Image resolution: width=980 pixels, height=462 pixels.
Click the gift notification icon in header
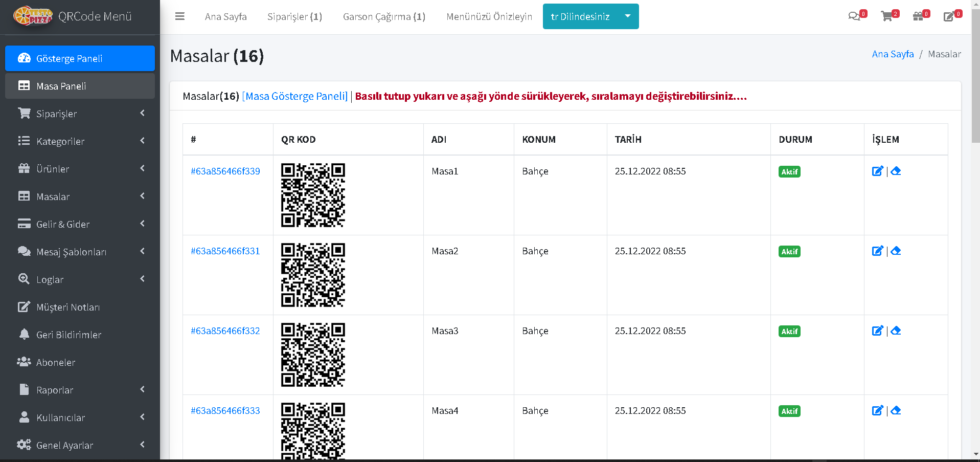(918, 16)
